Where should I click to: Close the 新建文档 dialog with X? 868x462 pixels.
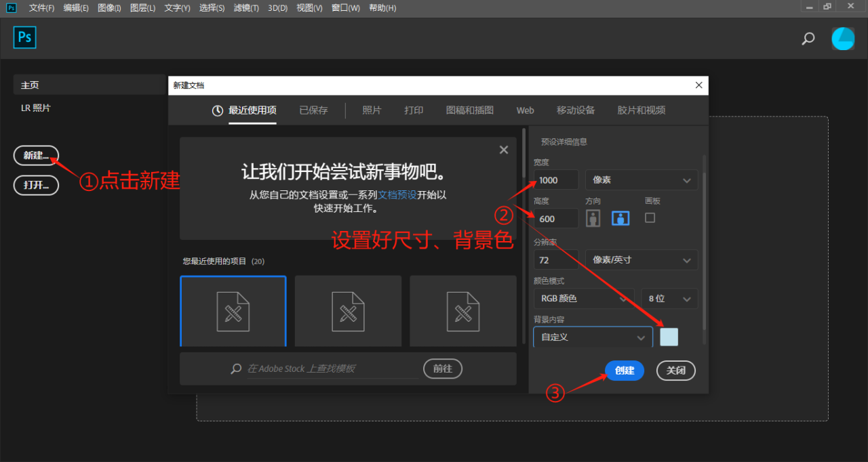699,85
